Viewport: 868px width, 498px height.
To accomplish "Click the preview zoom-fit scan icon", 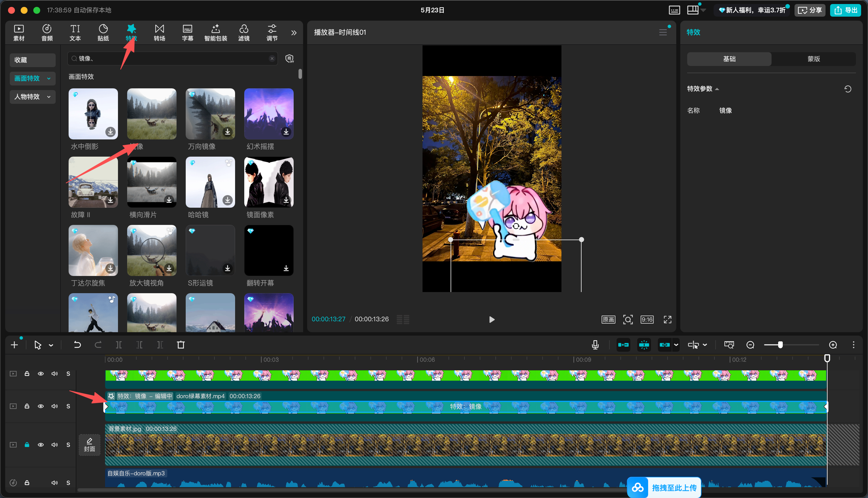I will [x=627, y=320].
